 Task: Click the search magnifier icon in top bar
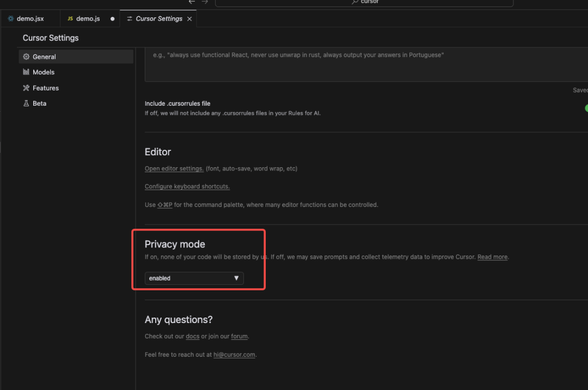click(355, 2)
